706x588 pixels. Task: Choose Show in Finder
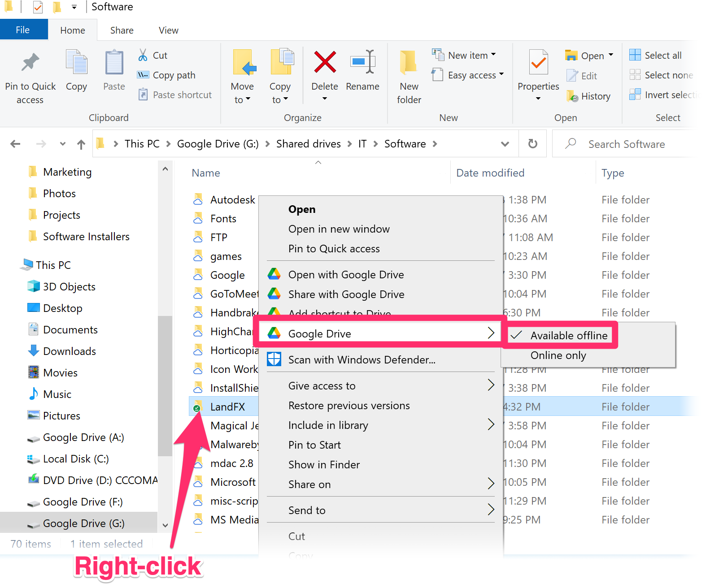coord(324,465)
